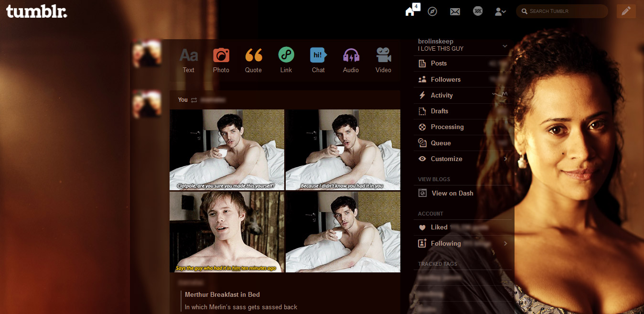Open the 'Clotpole, are you sure' gif
The height and width of the screenshot is (314, 644).
[x=227, y=150]
